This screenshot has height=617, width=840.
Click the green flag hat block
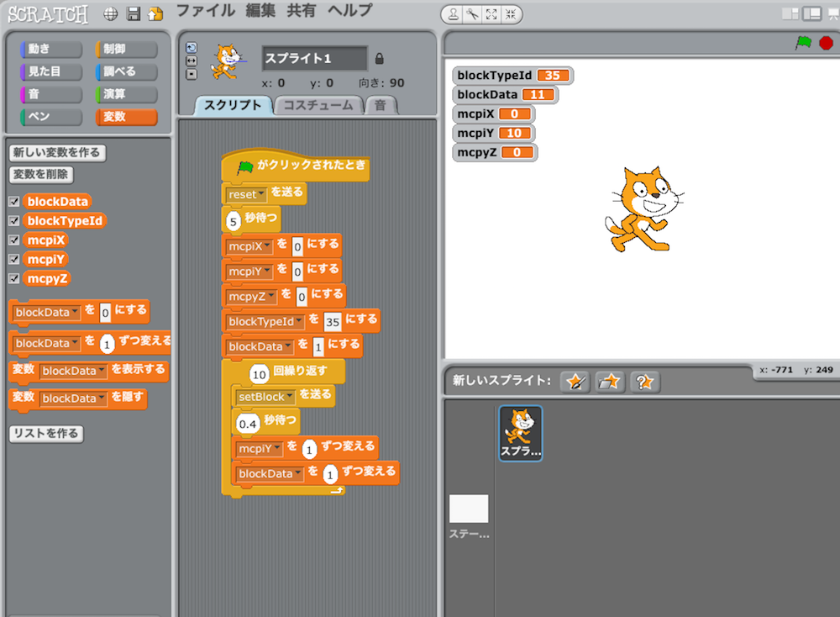[x=295, y=166]
